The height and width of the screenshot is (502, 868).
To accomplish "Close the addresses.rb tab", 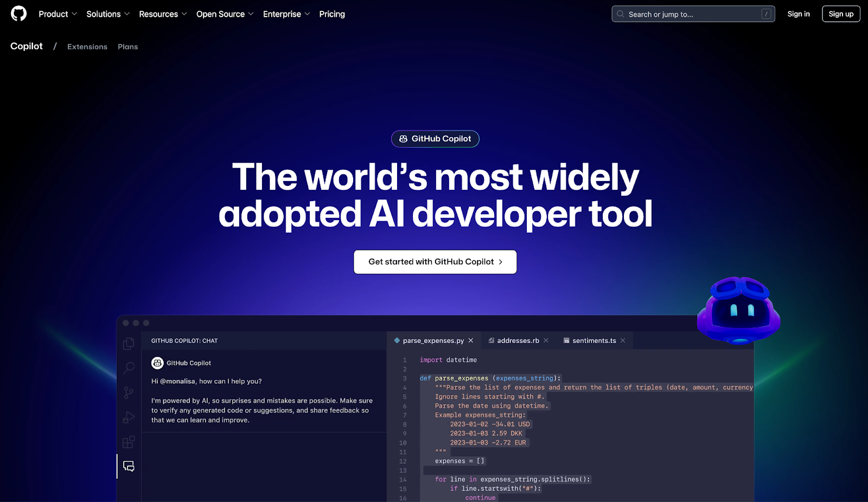I will pos(546,340).
